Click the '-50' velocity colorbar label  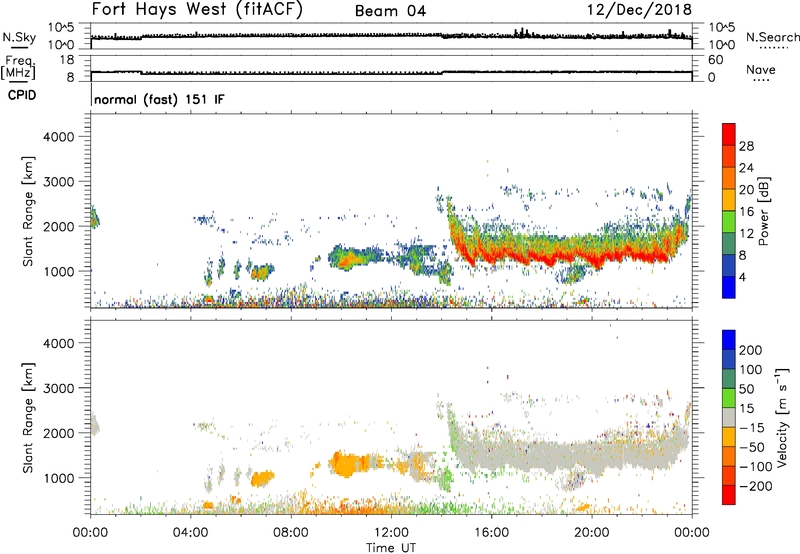coord(752,447)
